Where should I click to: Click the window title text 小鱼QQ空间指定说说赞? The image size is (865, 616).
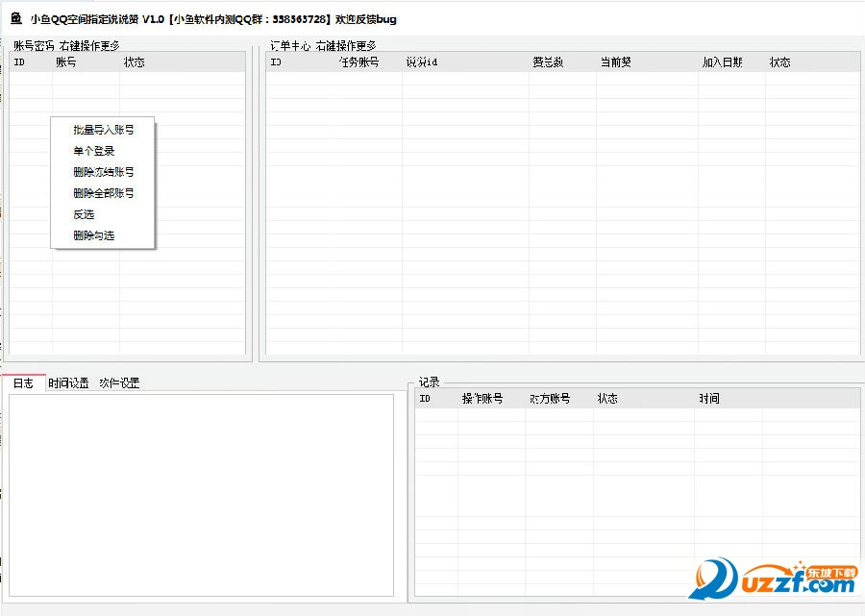point(85,19)
